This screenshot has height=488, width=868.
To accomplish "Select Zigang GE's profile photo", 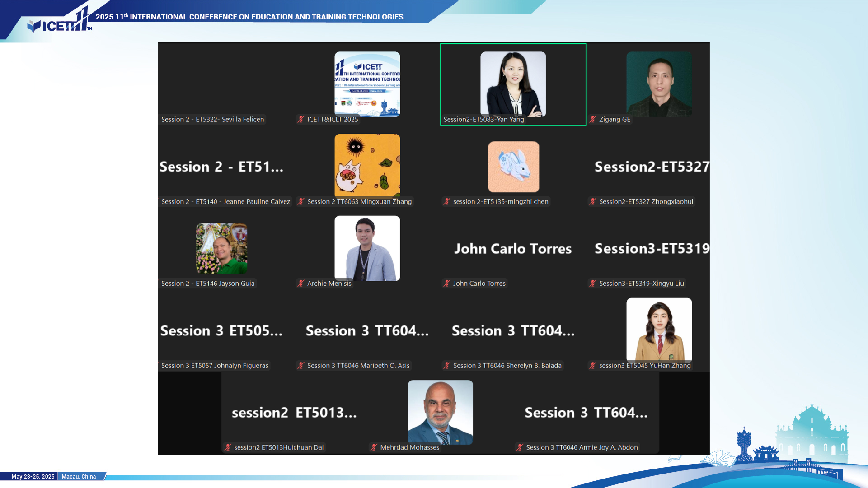I will (659, 84).
